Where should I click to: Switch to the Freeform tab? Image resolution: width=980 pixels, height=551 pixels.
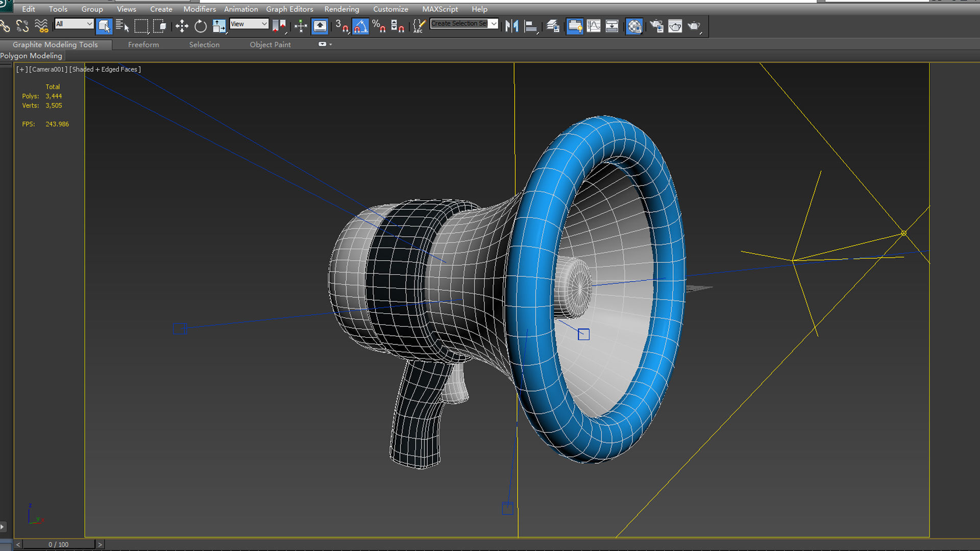(143, 45)
